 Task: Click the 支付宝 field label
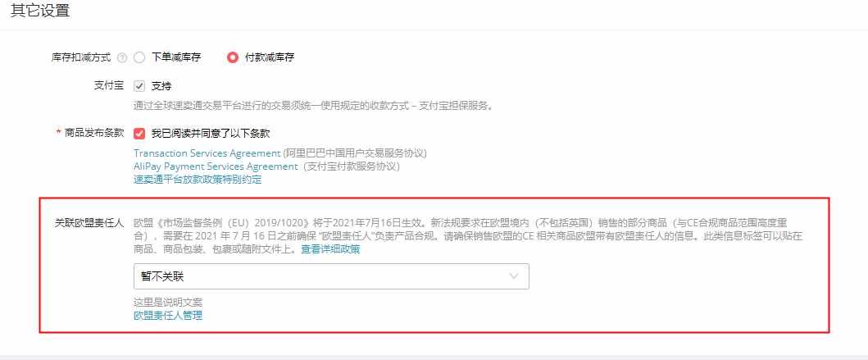pos(110,86)
